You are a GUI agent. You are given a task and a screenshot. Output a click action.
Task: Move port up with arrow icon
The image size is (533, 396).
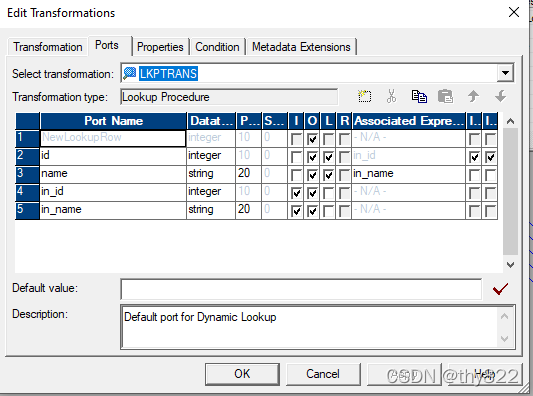point(473,97)
